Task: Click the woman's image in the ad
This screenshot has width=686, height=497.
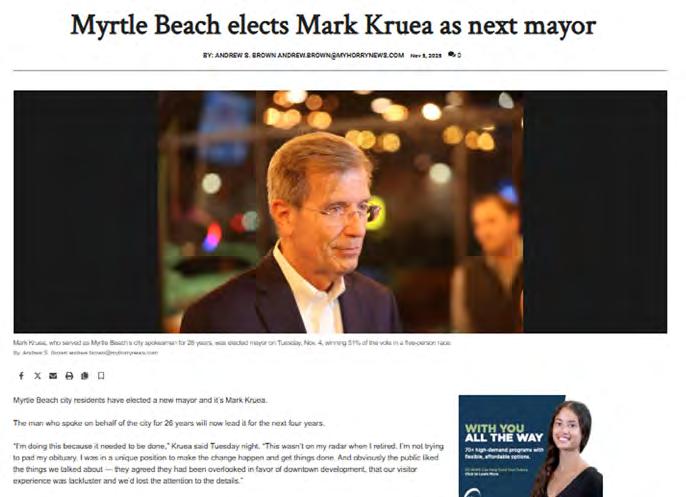Action: 567,448
